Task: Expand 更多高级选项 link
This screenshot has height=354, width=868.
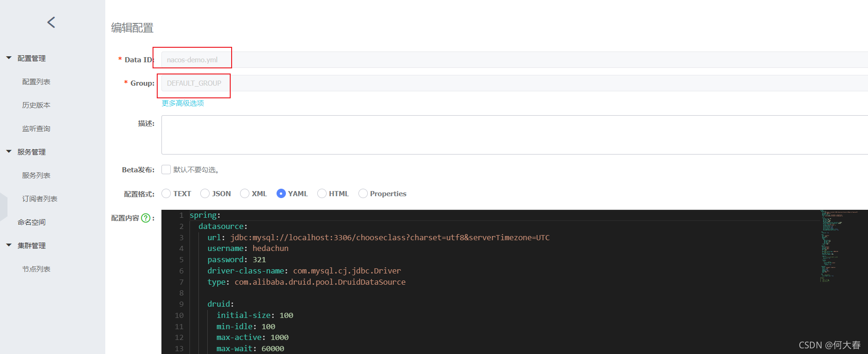Action: pyautogui.click(x=182, y=103)
